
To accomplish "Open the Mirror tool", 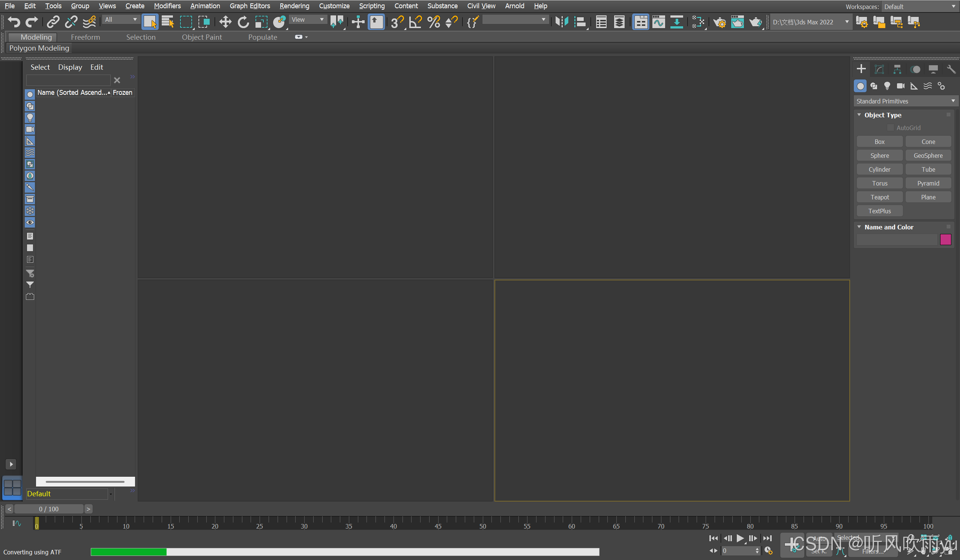I will tap(562, 22).
